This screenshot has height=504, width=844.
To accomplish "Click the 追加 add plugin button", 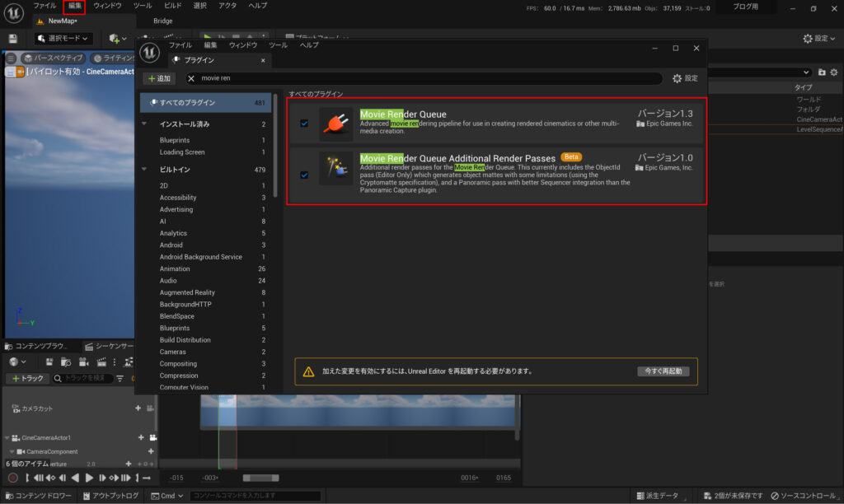I will 158,78.
